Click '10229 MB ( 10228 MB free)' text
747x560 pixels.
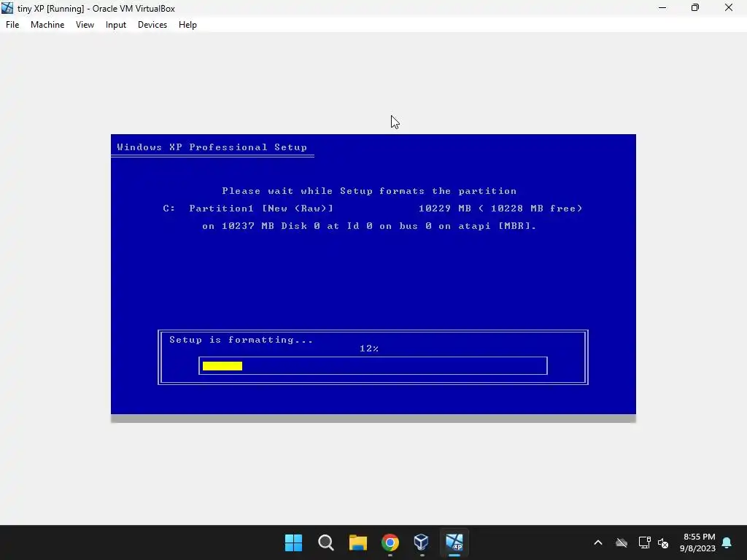(x=500, y=208)
